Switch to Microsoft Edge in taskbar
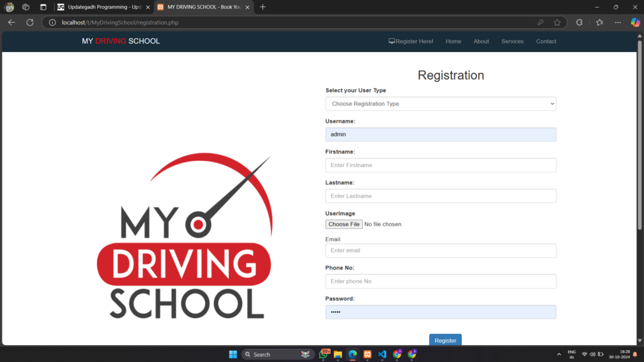 tap(353, 354)
